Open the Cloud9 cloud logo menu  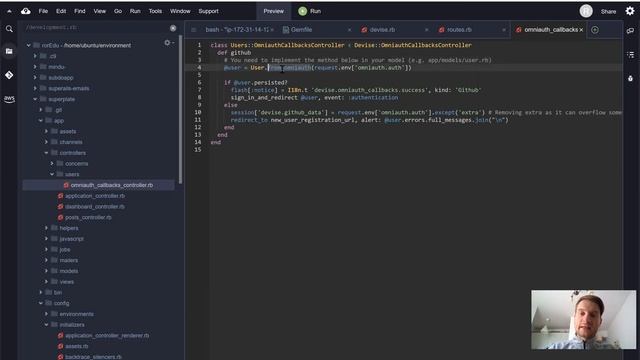coord(26,11)
